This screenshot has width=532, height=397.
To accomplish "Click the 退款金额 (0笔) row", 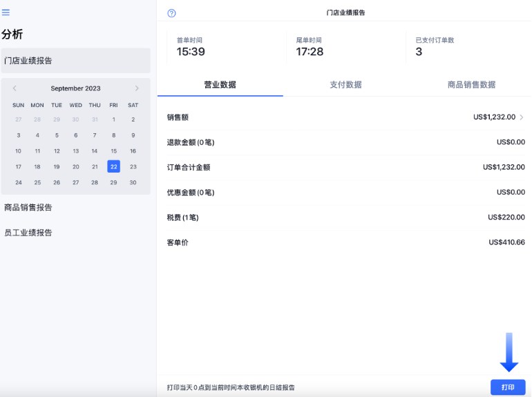I will tap(345, 142).
